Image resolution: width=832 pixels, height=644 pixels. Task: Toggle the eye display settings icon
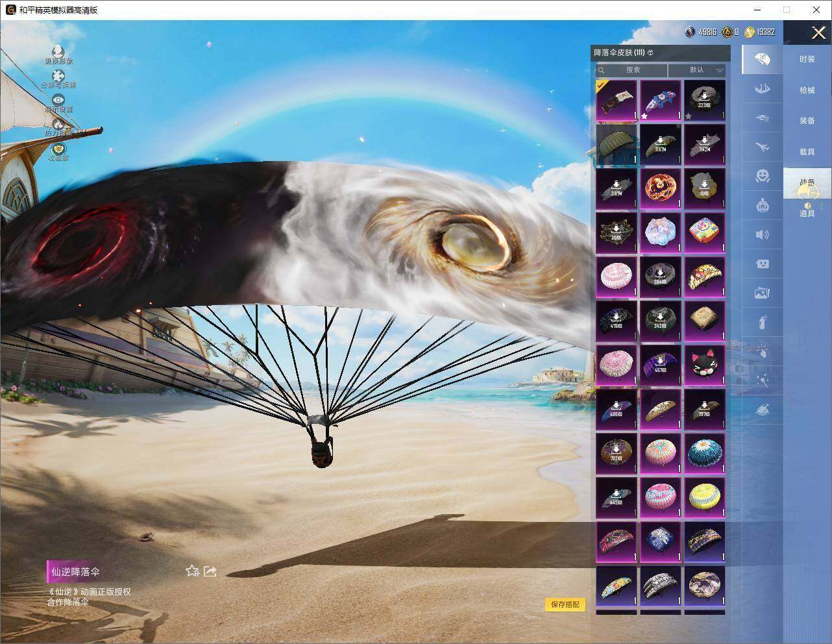58,100
